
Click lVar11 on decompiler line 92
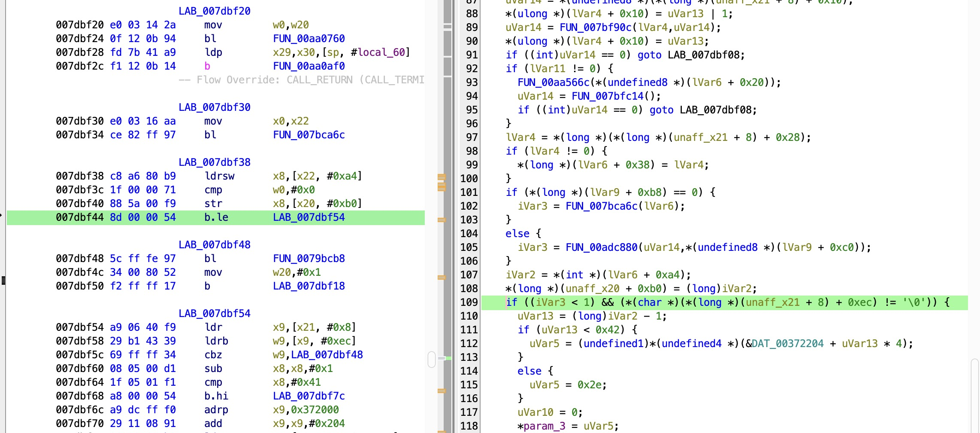click(547, 68)
